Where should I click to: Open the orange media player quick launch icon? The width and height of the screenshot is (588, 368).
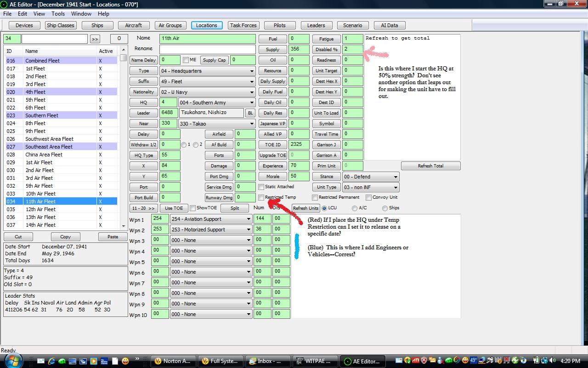93,361
